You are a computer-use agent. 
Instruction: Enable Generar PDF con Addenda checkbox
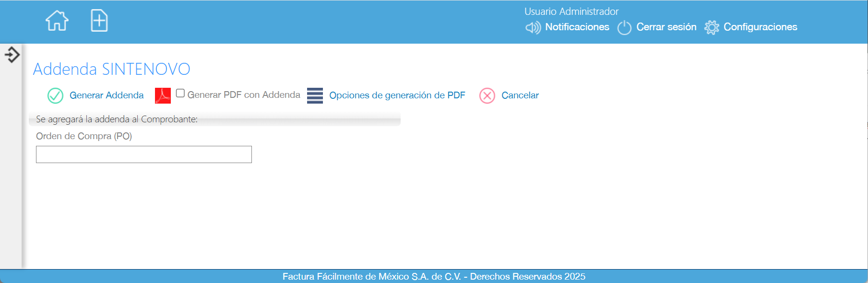tap(180, 93)
